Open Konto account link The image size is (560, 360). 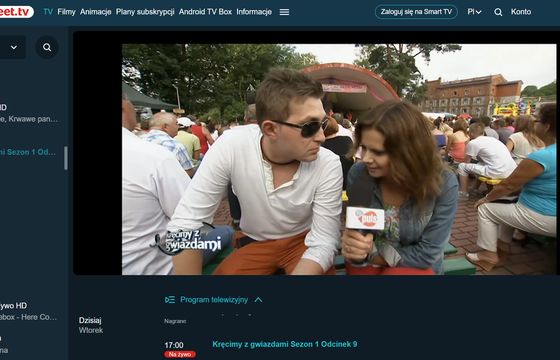(x=521, y=12)
